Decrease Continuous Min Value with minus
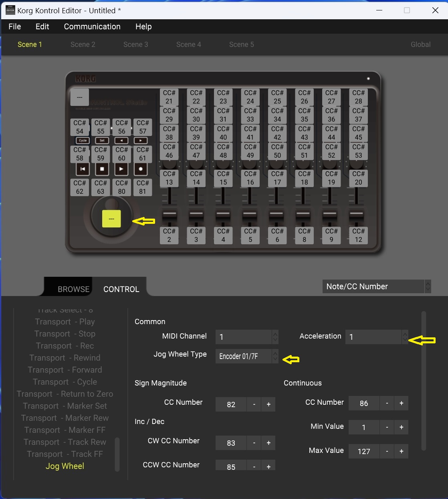The image size is (448, 499). pyautogui.click(x=387, y=427)
